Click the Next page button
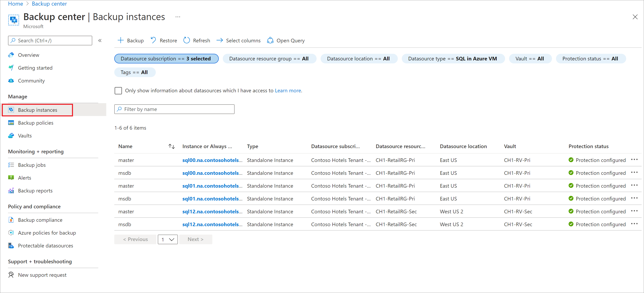 [195, 239]
